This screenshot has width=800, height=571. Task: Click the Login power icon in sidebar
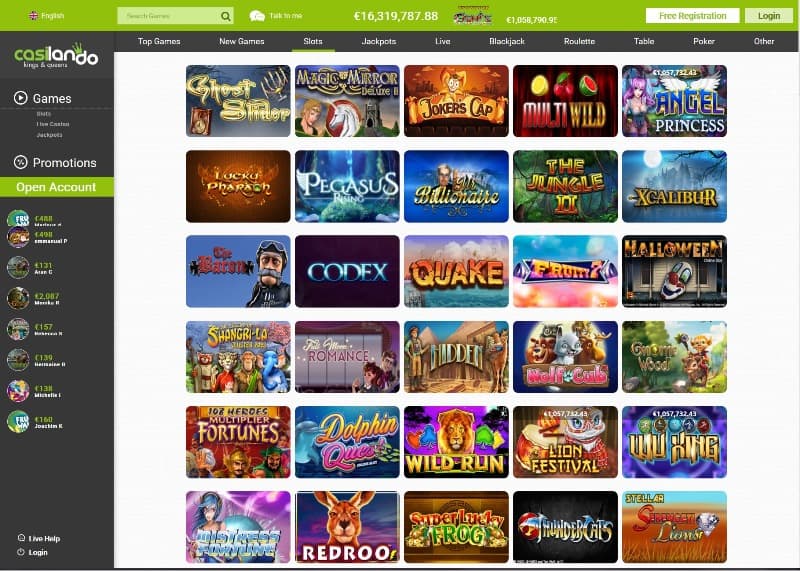point(21,552)
